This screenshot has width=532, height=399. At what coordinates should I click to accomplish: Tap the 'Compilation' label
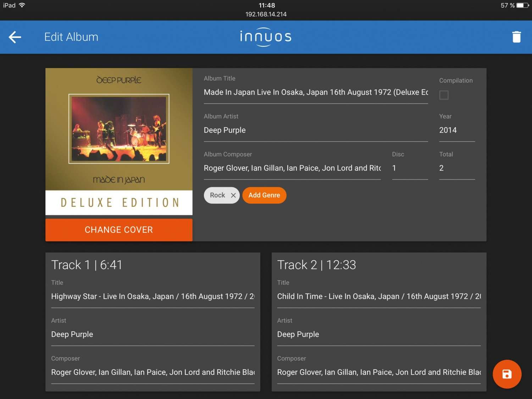(456, 81)
